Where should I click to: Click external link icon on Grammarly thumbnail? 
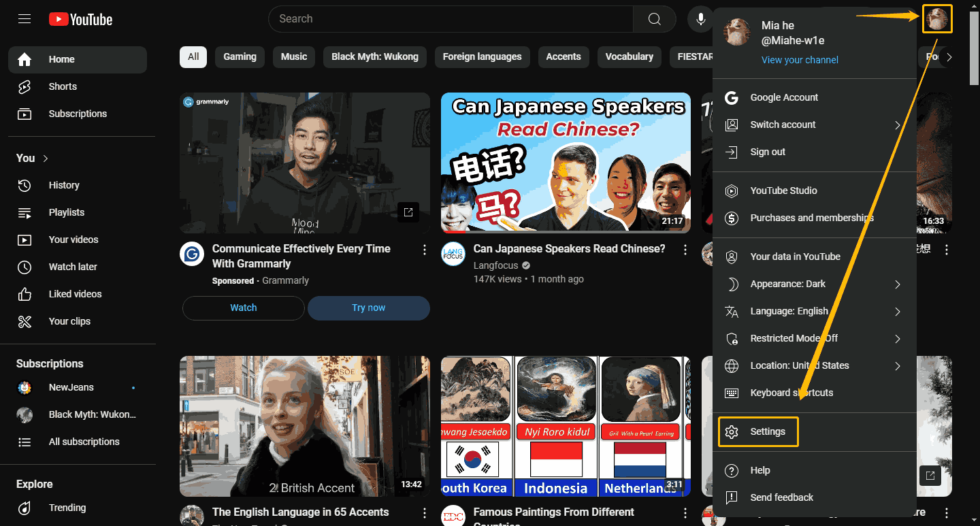click(x=408, y=212)
